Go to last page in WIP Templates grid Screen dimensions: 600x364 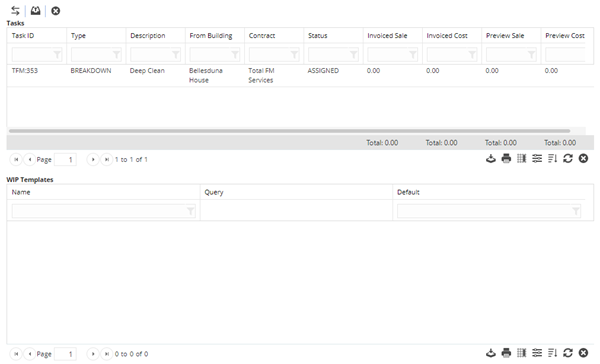coord(107,354)
